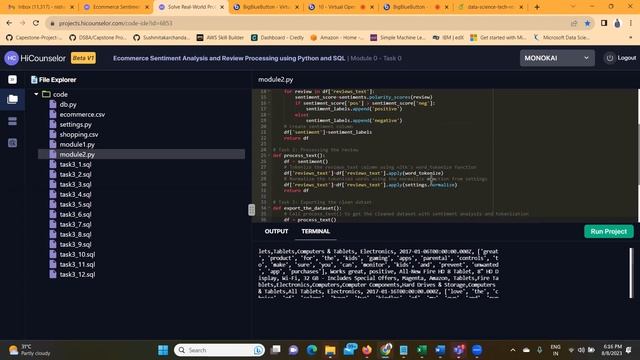Click the panel splitter handle
The height and width of the screenshot is (360, 640).
pyautogui.click(x=251, y=210)
